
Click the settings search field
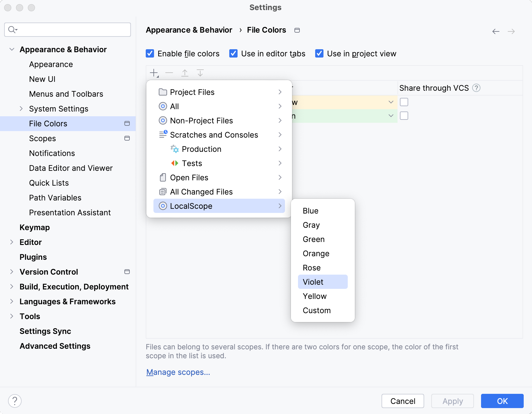click(x=68, y=30)
